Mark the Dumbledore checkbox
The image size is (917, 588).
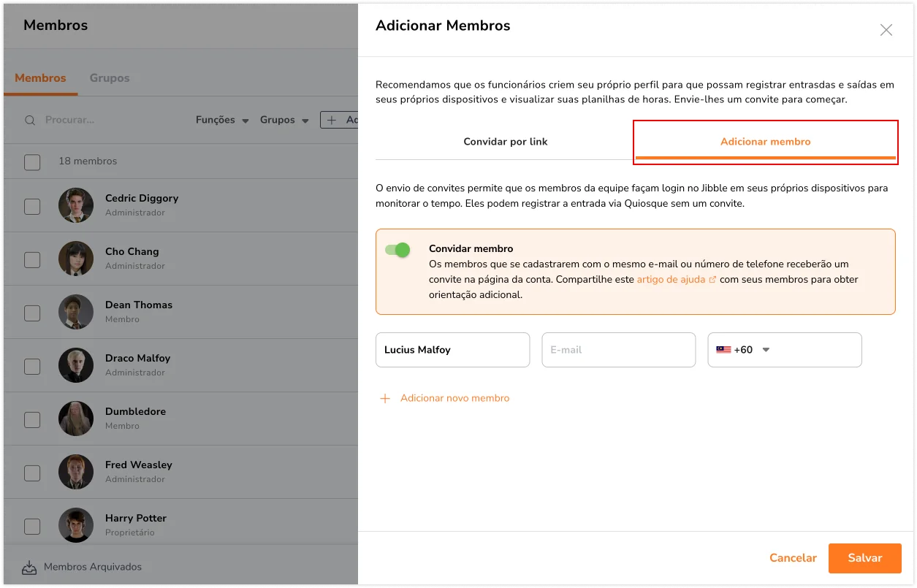(32, 419)
